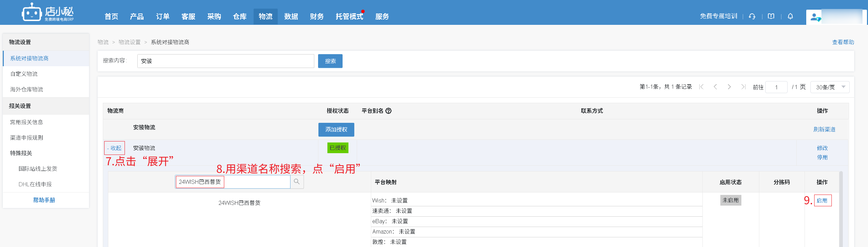868x247 pixels.
Task: Click the channel search magnifier icon
Action: pos(297,182)
